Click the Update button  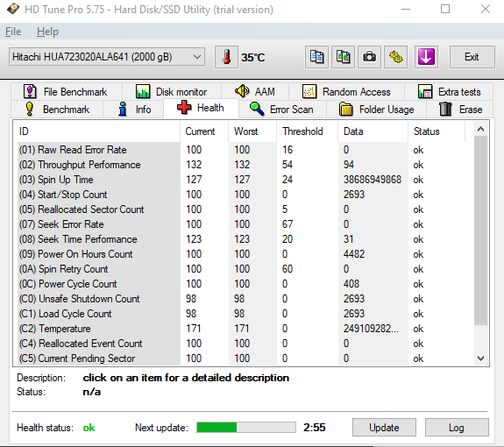coord(384,428)
